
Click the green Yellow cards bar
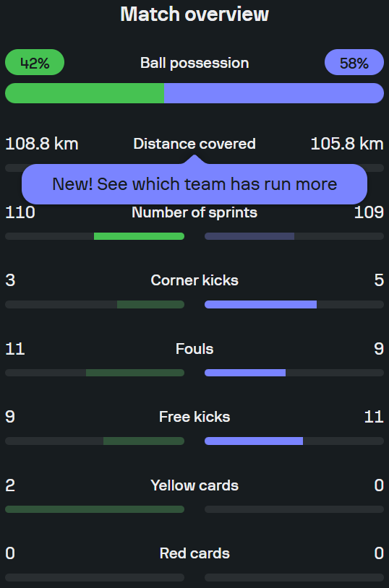[x=95, y=509]
